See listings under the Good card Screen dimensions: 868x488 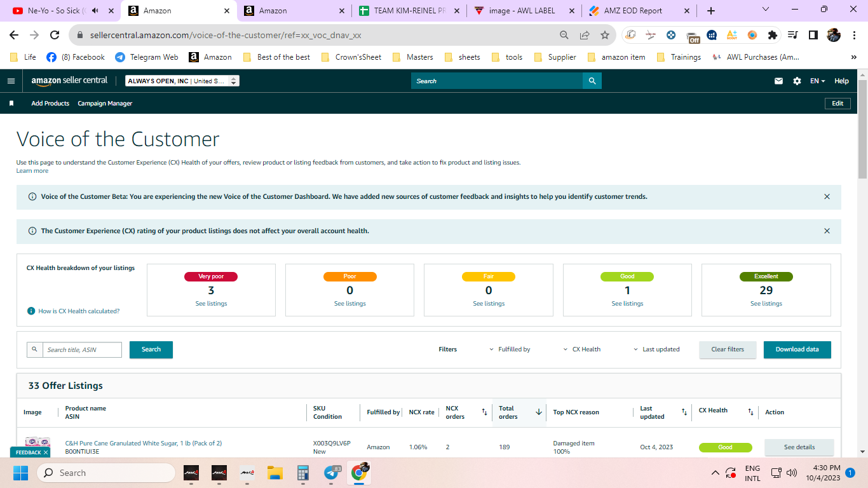[627, 304]
